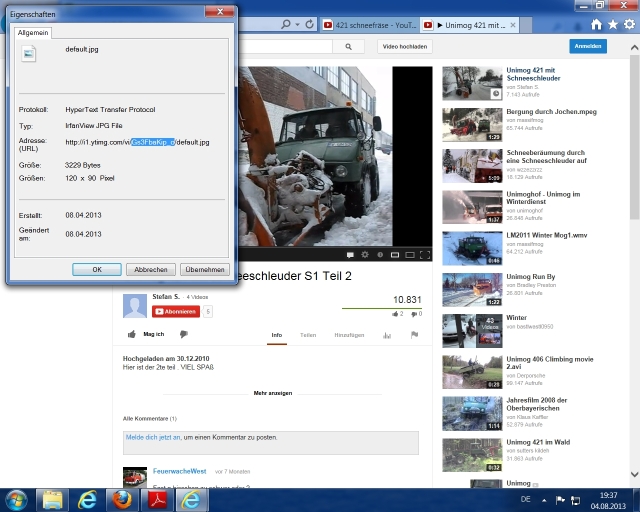This screenshot has height=512, width=640.
Task: Open video player settings gear
Action: click(364, 254)
